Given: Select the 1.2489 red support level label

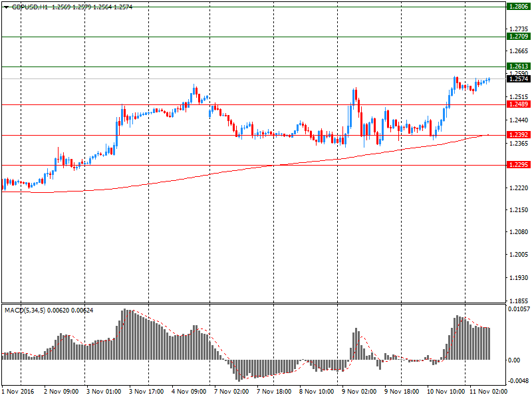Looking at the screenshot, I should pos(518,104).
